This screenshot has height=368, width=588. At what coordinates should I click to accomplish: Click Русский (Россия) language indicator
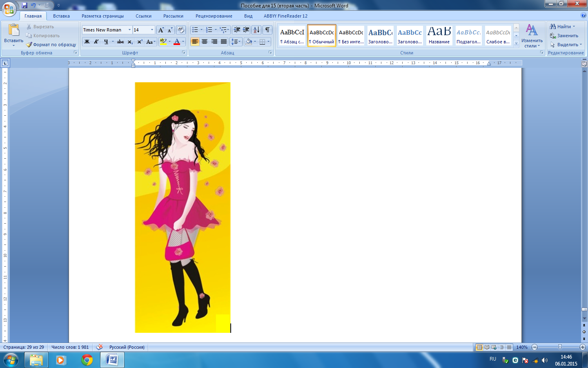(127, 347)
